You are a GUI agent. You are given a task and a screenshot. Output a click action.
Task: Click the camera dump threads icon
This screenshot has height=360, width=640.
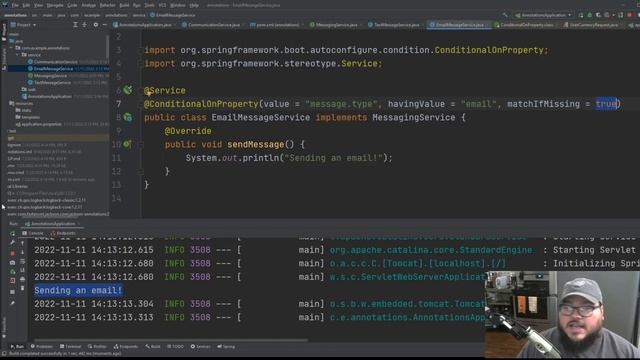[13, 262]
